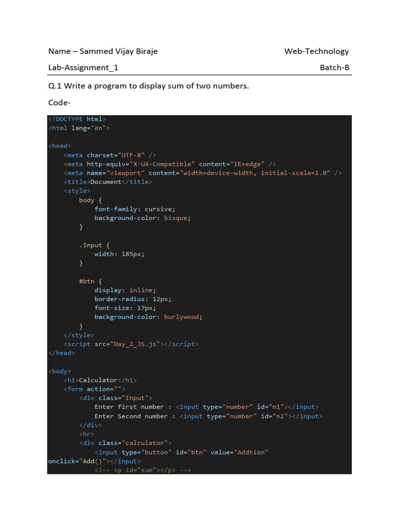The width and height of the screenshot is (399, 532).
Task: Click the X-UA-Compatible meta line
Action: click(x=170, y=164)
